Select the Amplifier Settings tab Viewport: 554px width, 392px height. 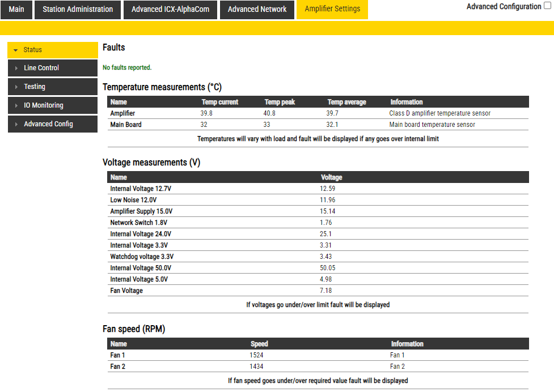(332, 10)
